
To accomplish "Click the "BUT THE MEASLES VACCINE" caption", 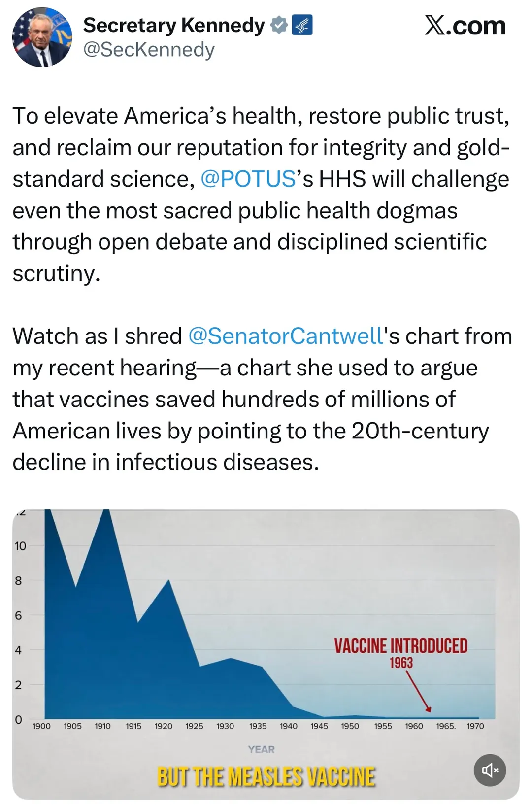I will (266, 777).
